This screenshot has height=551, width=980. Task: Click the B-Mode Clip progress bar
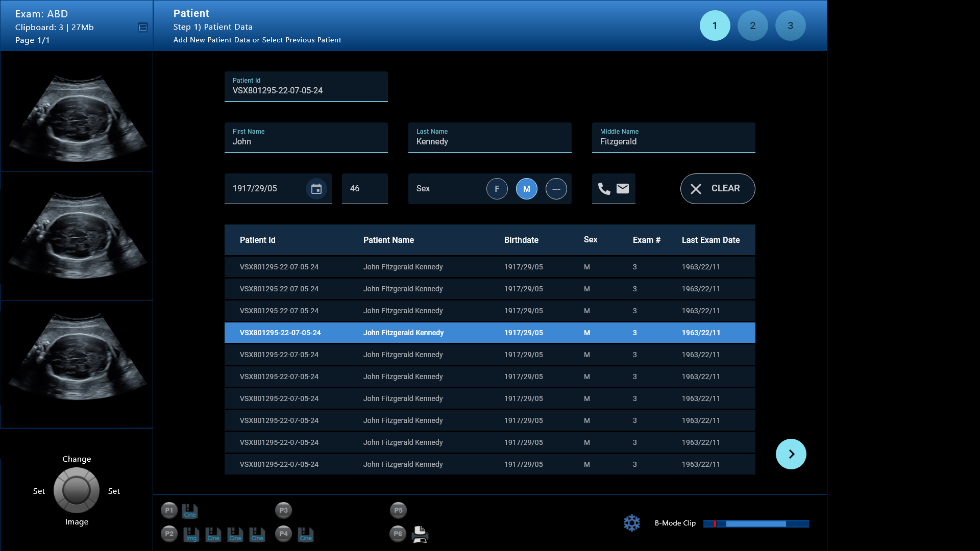tap(755, 523)
